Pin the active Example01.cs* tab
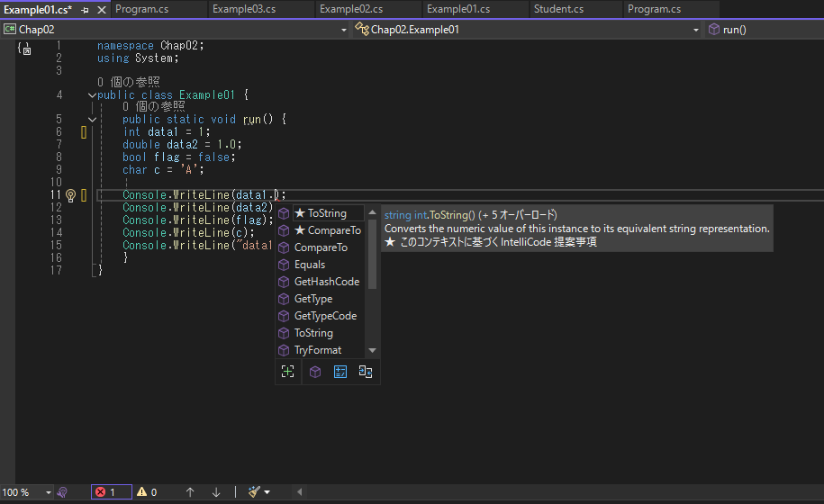This screenshot has width=824, height=504. pyautogui.click(x=86, y=10)
